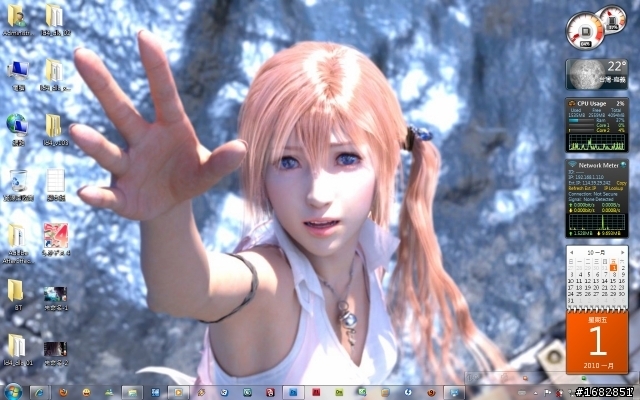
Task: Select the spreadsheet grid file icon on desktop
Action: point(56,185)
